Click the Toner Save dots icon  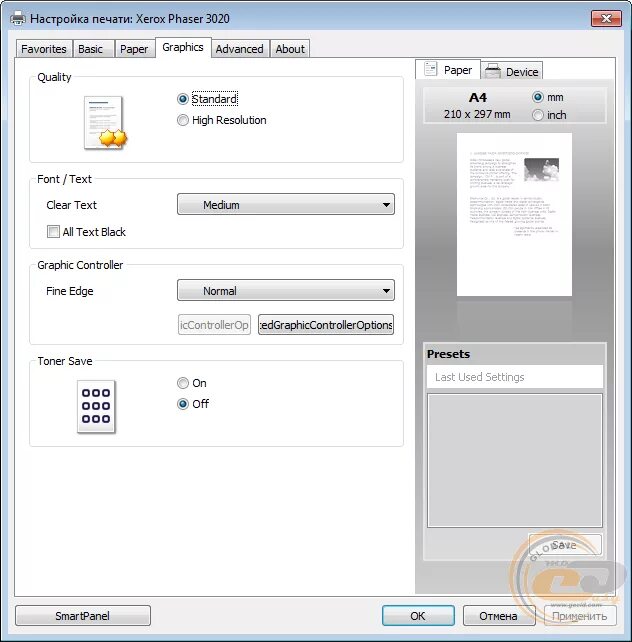pos(96,406)
